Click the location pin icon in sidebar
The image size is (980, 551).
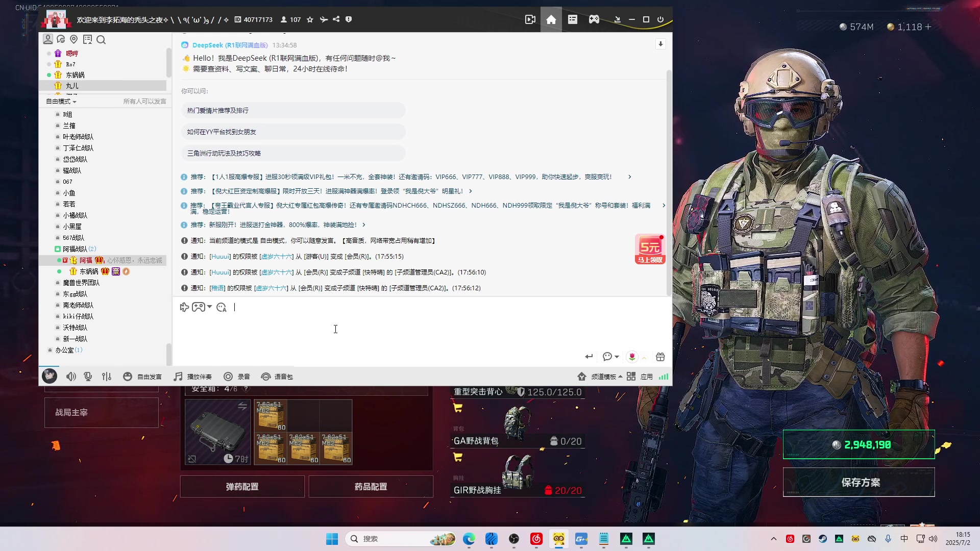click(x=74, y=39)
